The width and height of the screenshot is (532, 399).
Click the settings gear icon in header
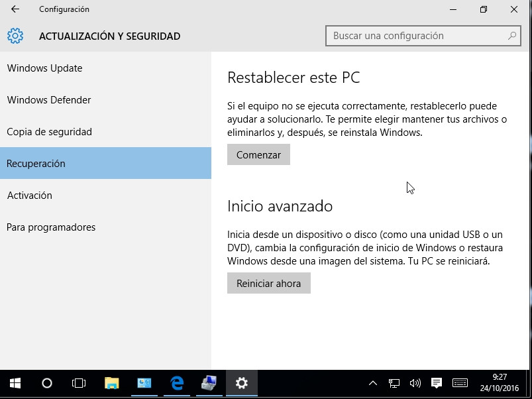15,36
